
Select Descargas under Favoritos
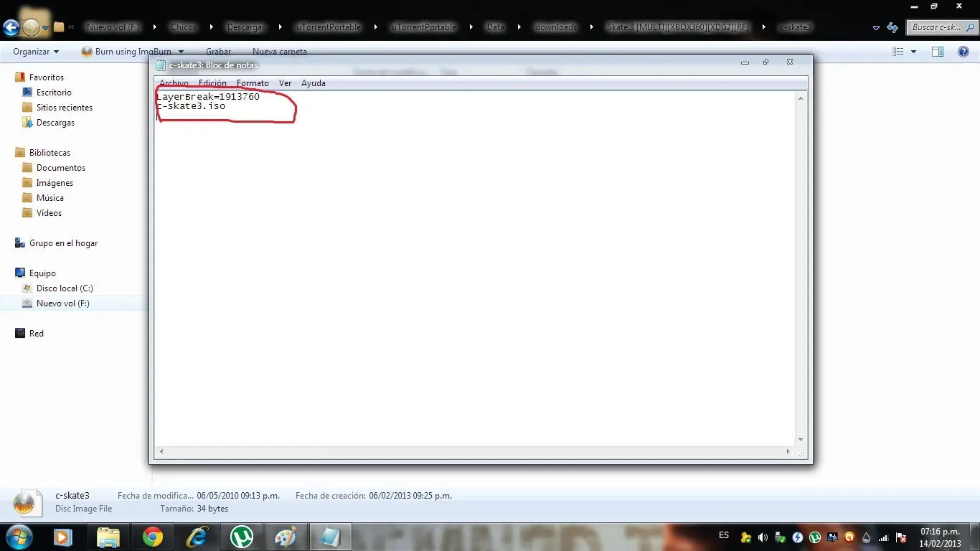coord(55,123)
